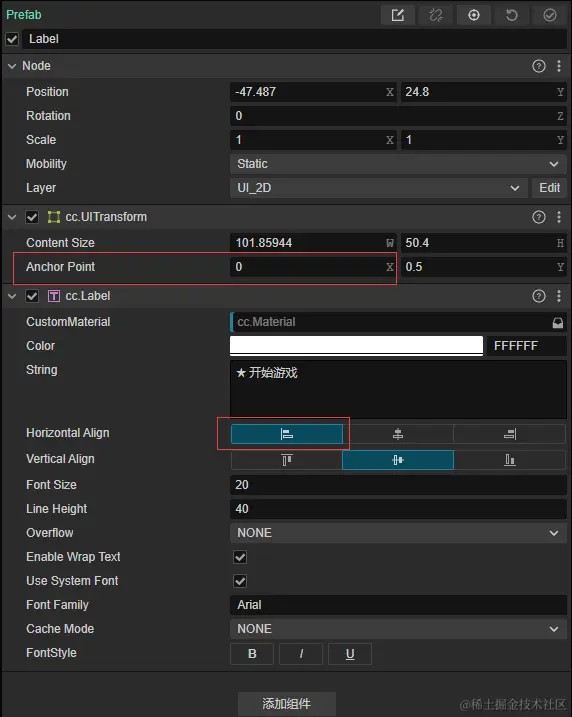572x717 pixels.
Task: Click the Horizontal Align property label
Action: (x=68, y=433)
